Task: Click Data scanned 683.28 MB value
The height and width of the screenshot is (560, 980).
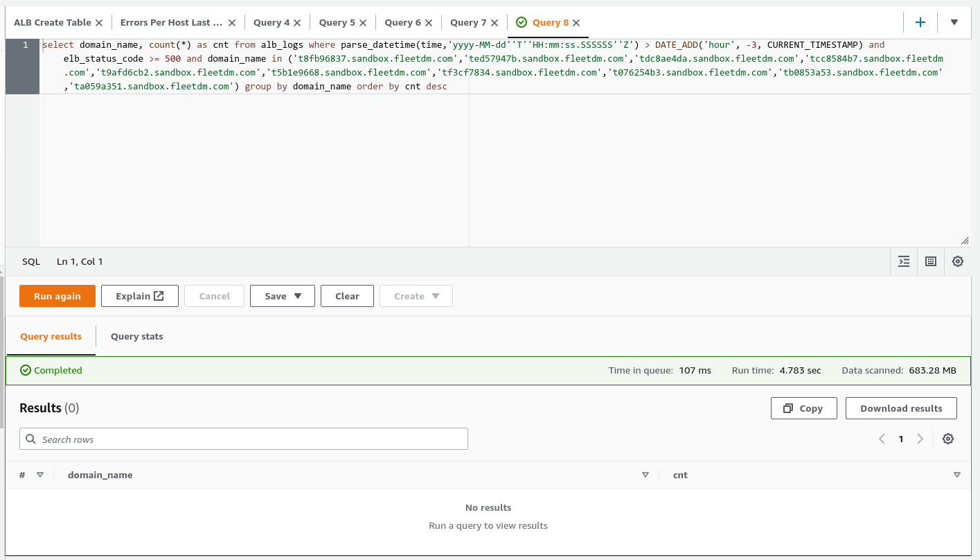Action: [x=933, y=371]
